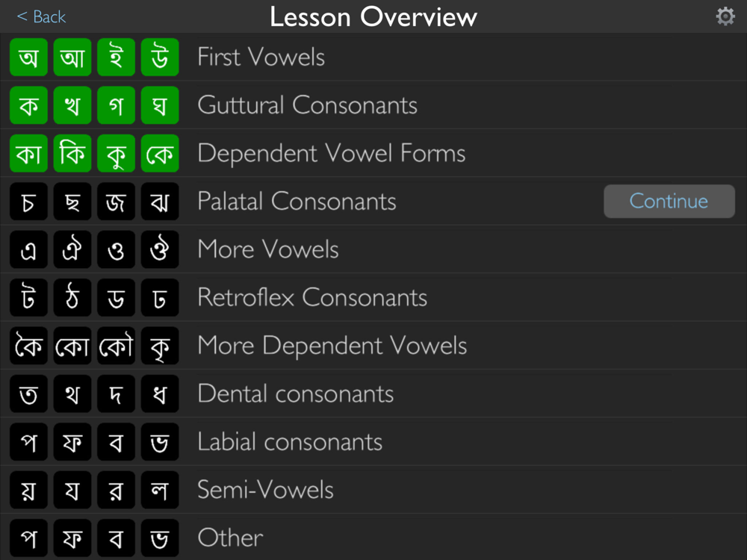Screen dimensions: 747x560
Task: Tap the green অ tile in First Vowels
Action: point(28,57)
